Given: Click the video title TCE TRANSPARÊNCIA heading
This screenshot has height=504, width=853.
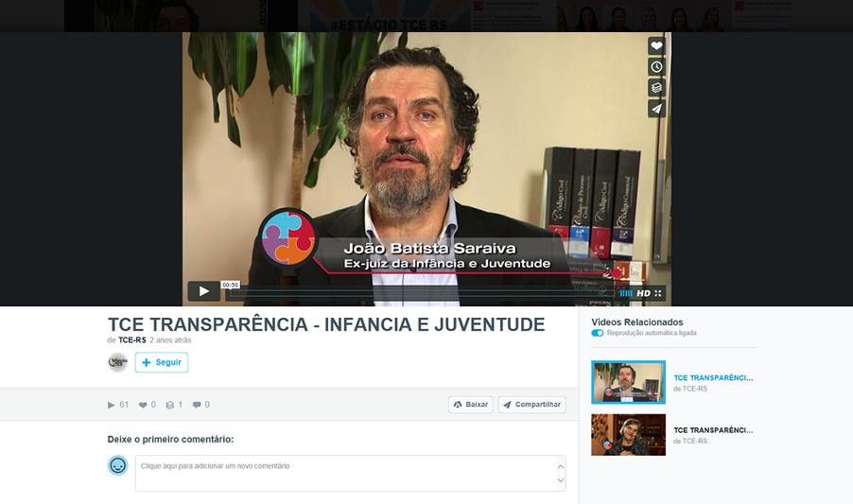Looking at the screenshot, I should coord(326,324).
